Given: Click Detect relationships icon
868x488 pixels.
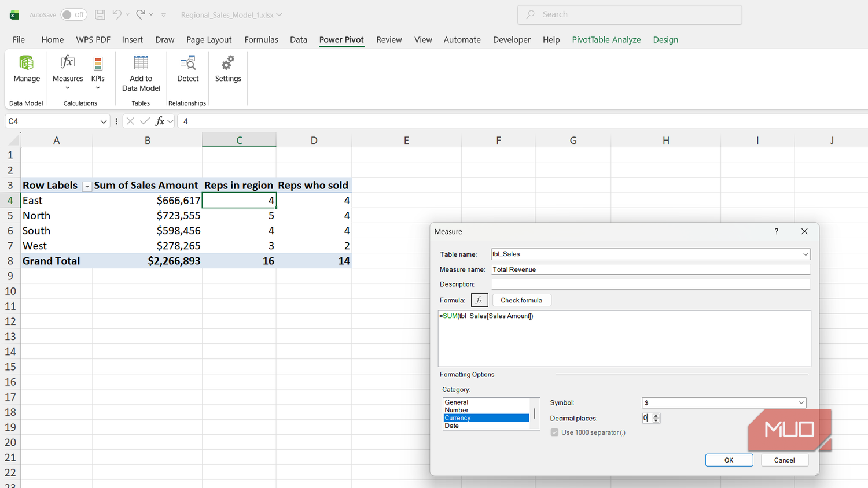Looking at the screenshot, I should pos(187,62).
